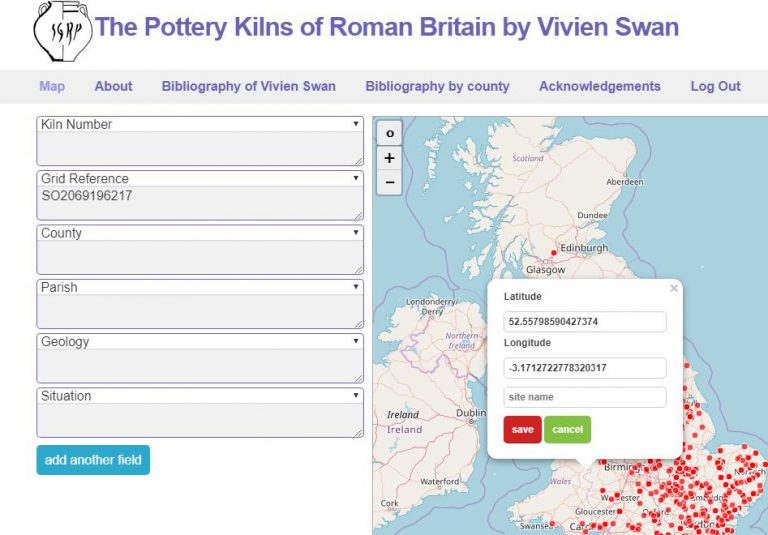The image size is (768, 535).
Task: Expand the Situation field dropdown
Action: 200,396
